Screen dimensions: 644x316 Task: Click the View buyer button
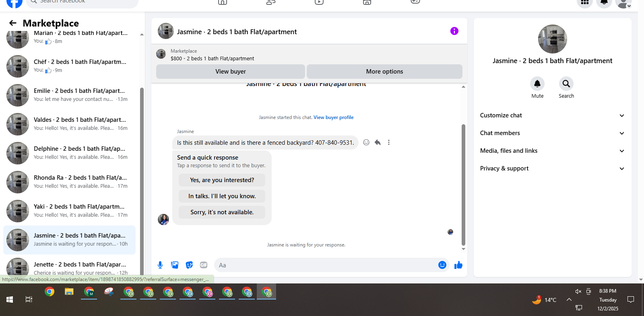pyautogui.click(x=231, y=72)
